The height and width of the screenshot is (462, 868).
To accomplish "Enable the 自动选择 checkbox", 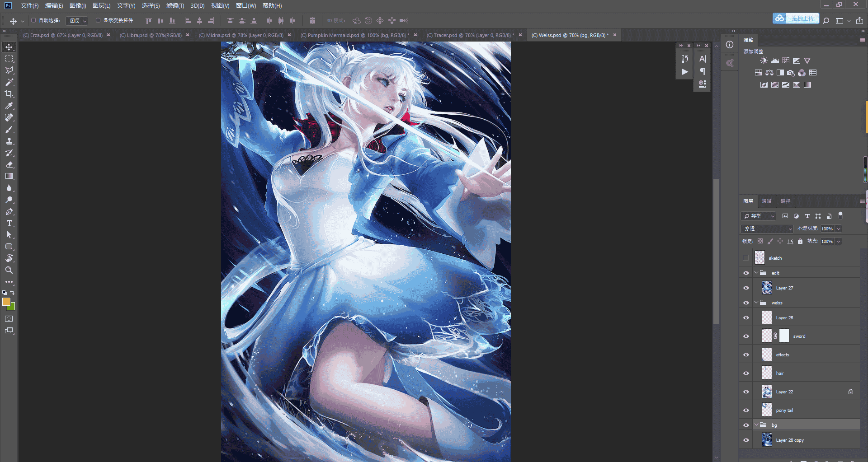I will (x=33, y=20).
